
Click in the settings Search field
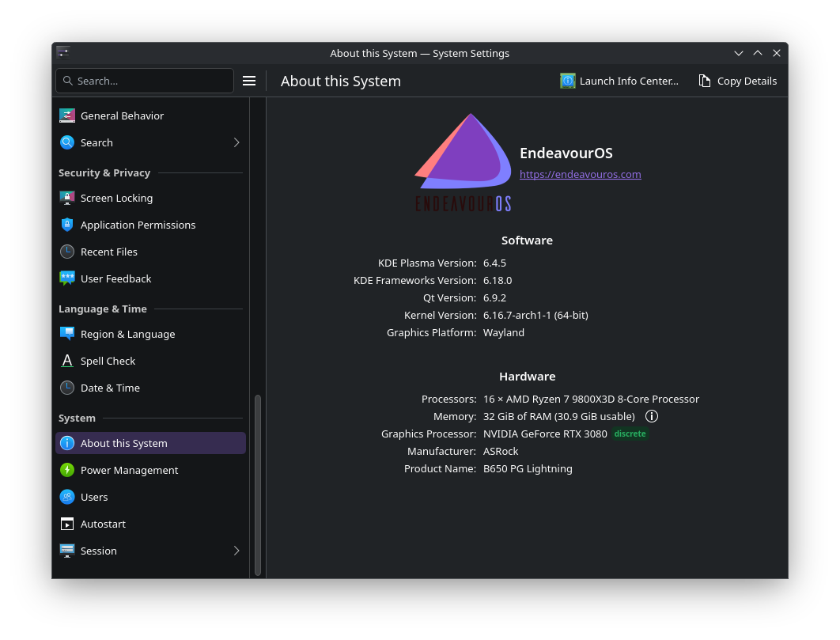145,81
